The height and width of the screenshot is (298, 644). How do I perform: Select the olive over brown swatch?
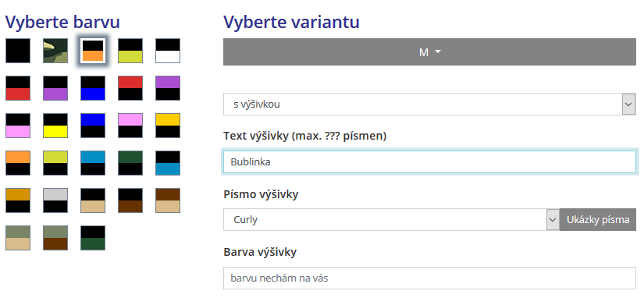(x=55, y=238)
